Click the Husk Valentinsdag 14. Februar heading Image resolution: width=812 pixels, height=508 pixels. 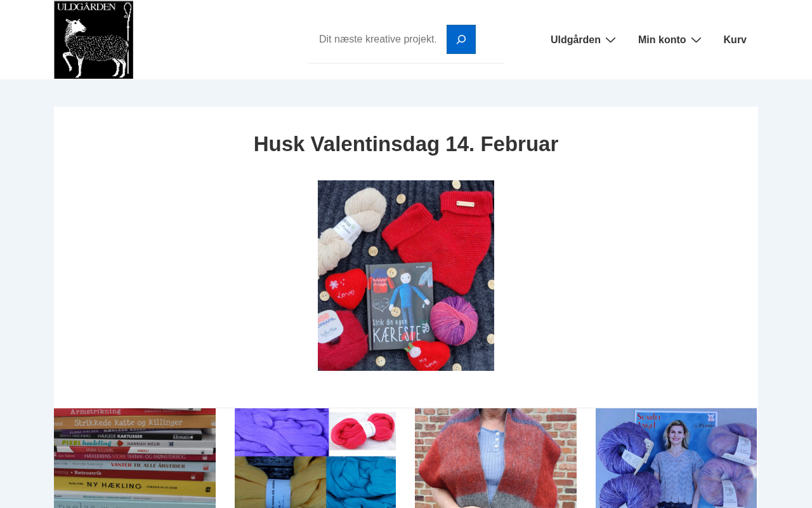[x=406, y=144]
